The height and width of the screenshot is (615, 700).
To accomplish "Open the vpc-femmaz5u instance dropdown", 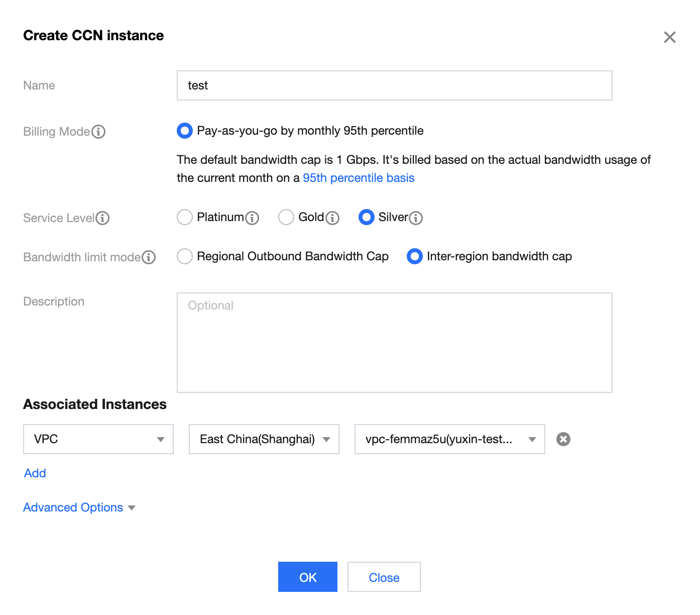I will [x=450, y=439].
